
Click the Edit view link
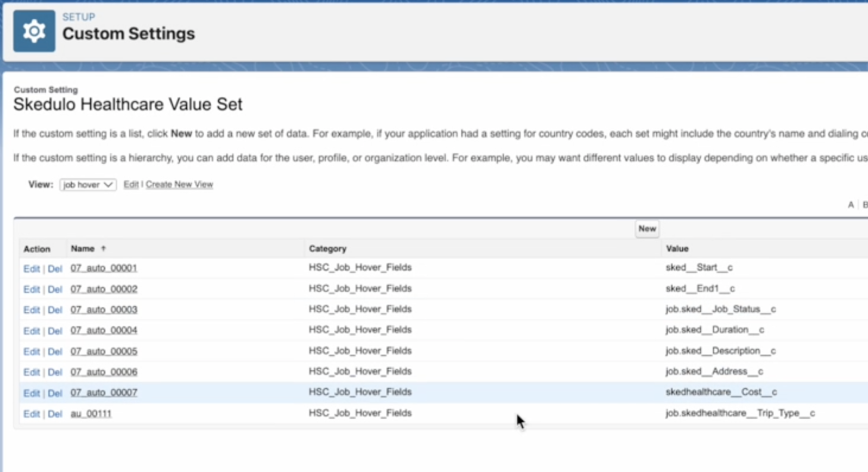(131, 184)
